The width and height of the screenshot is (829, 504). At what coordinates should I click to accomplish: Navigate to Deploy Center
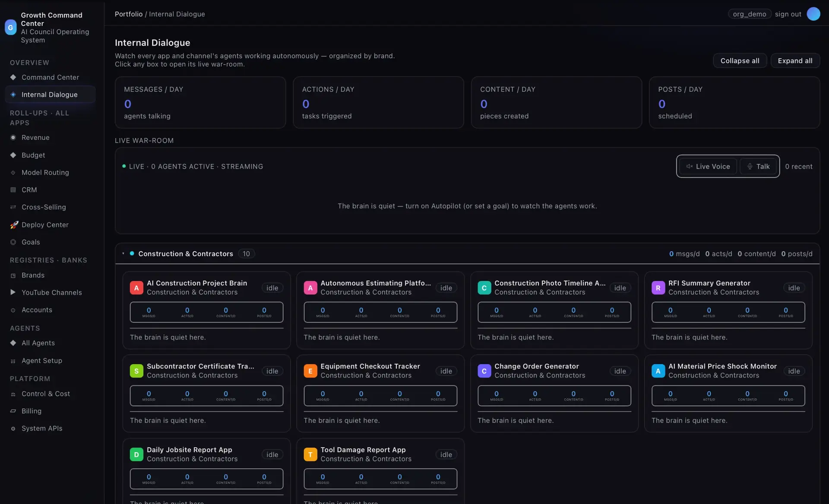pyautogui.click(x=50, y=225)
